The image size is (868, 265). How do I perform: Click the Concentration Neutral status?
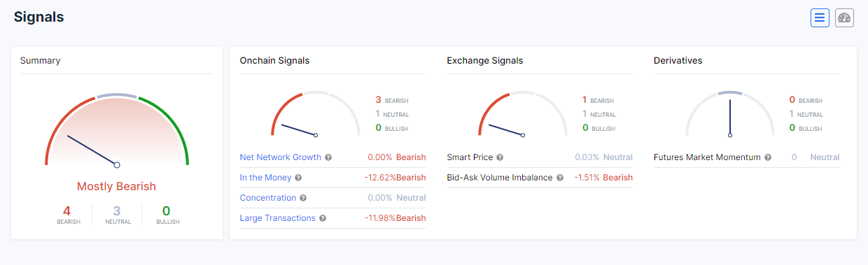[x=411, y=198]
